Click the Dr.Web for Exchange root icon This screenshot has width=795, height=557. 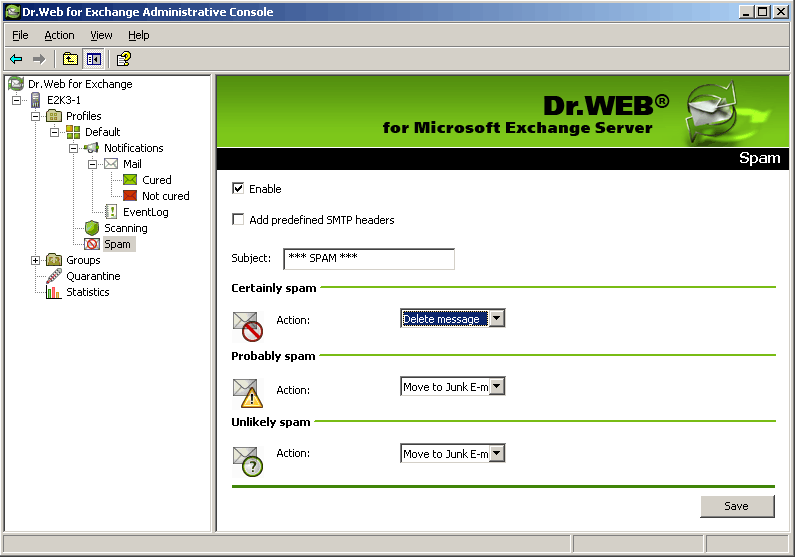coord(16,84)
